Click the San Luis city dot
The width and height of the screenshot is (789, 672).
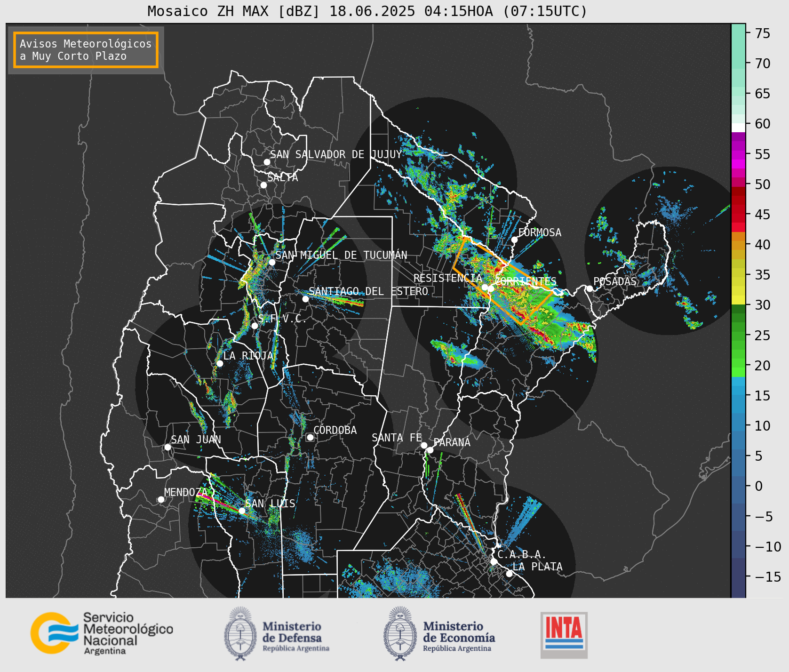click(242, 511)
